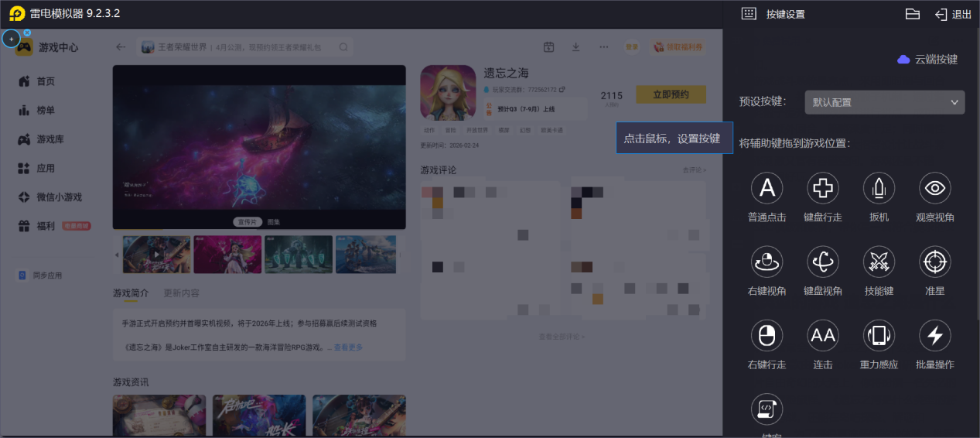Select the 连击 AA combo key icon
980x438 pixels.
[x=823, y=335]
